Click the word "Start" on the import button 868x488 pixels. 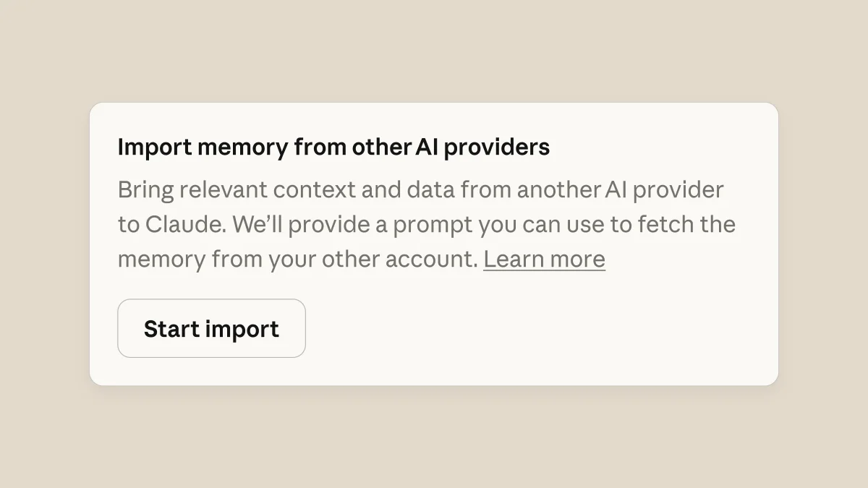click(171, 329)
